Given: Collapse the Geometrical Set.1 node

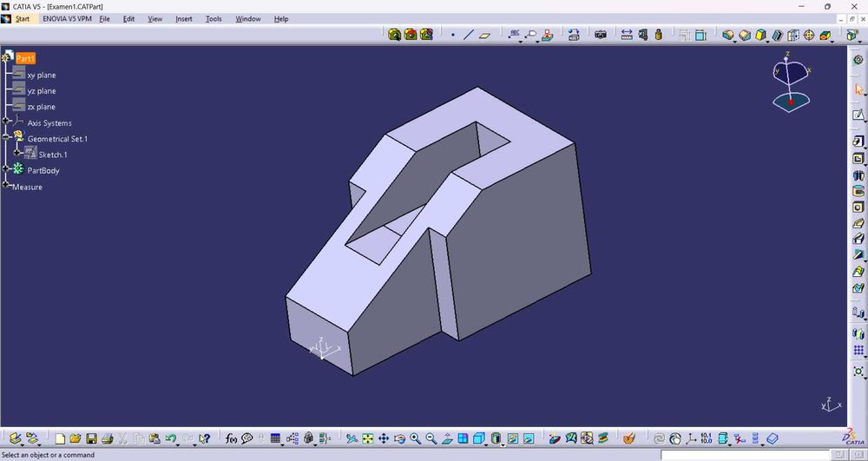Looking at the screenshot, I should [5, 136].
